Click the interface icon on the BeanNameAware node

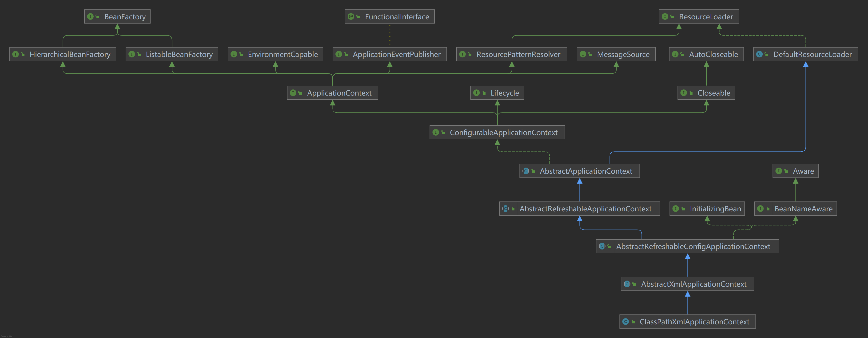pyautogui.click(x=760, y=209)
